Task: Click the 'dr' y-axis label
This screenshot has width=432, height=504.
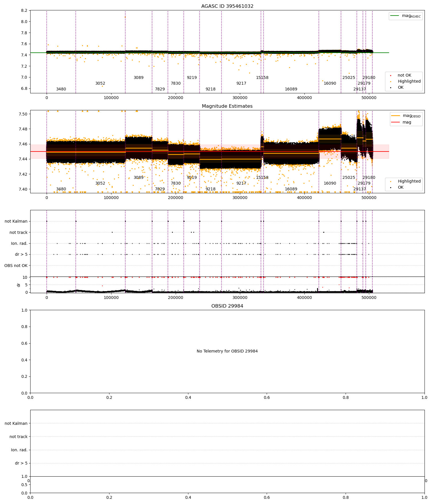Action: 19,285
